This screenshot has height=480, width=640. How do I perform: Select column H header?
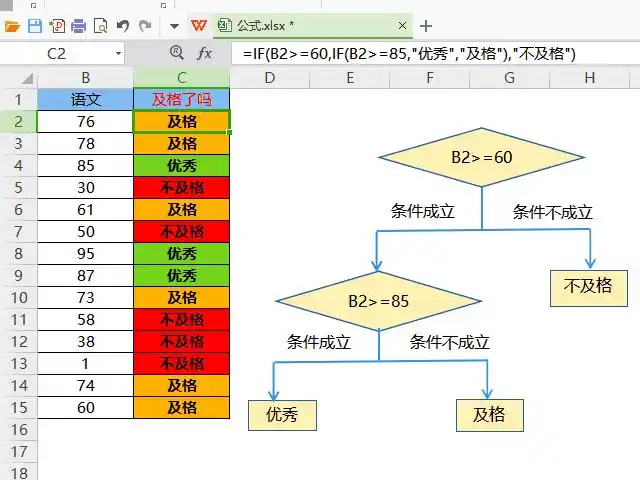point(589,78)
